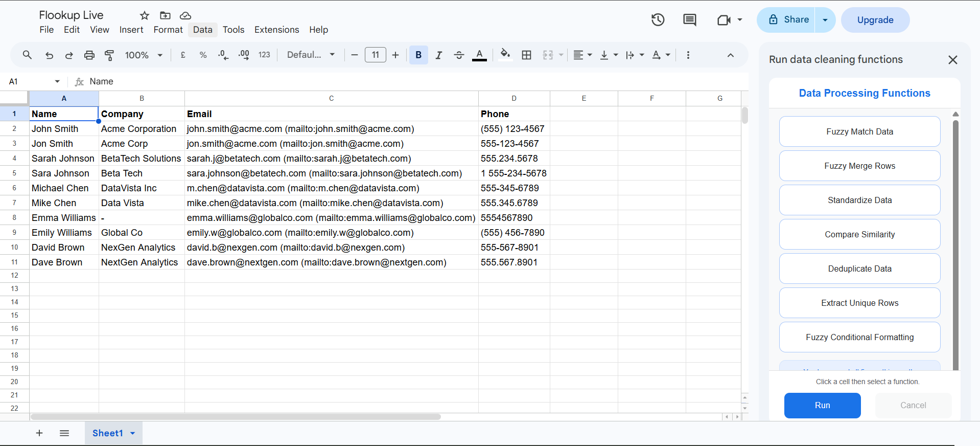
Task: Select the Fuzzy Match Data function
Action: pyautogui.click(x=860, y=131)
